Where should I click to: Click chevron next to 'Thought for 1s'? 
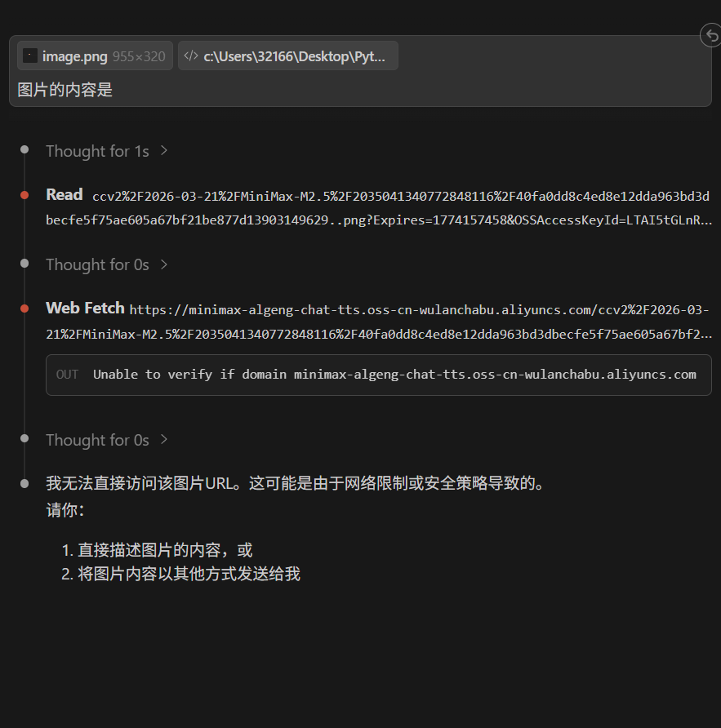pos(163,150)
